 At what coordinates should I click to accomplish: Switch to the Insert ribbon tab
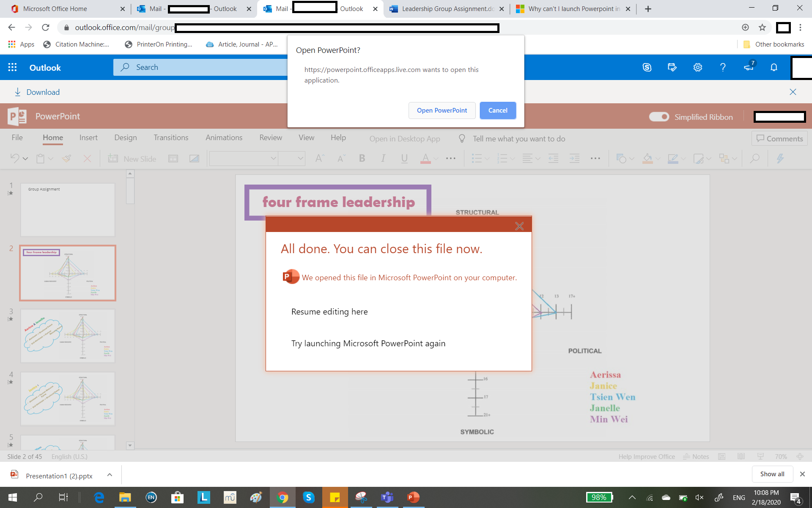tap(88, 138)
